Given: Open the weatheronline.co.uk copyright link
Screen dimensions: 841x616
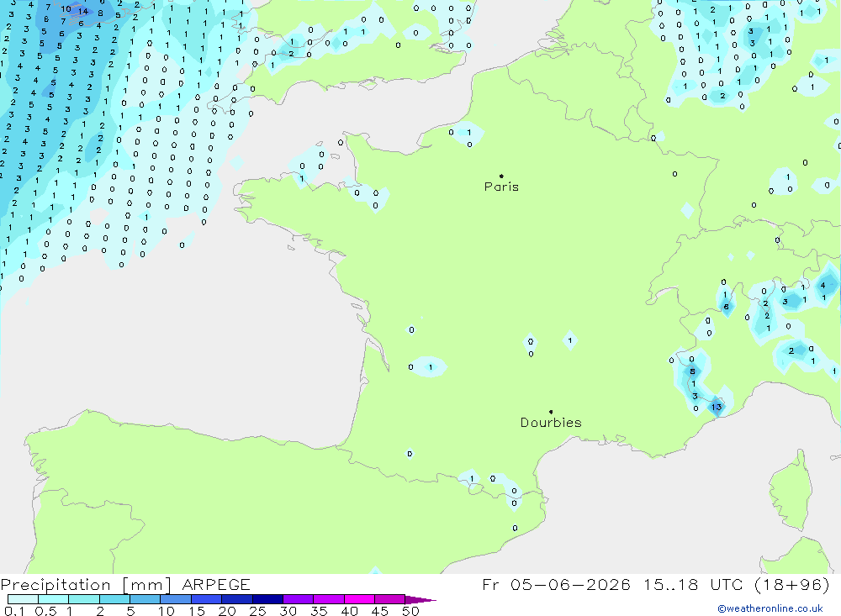Looking at the screenshot, I should pos(770,608).
